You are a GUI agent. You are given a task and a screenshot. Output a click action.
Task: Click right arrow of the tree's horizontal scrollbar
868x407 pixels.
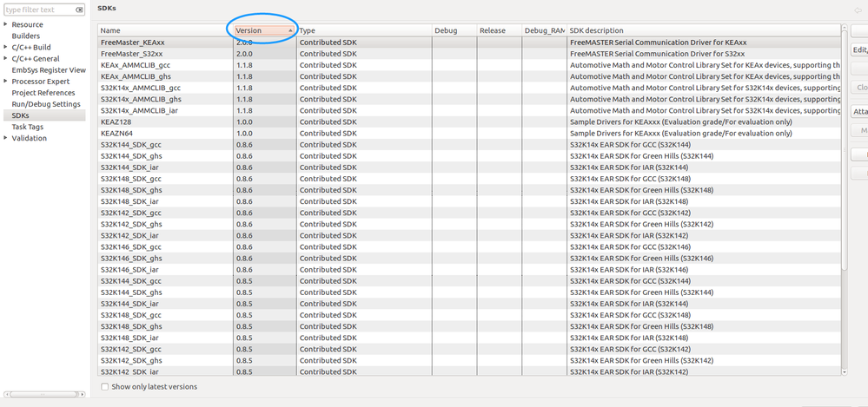[83, 394]
